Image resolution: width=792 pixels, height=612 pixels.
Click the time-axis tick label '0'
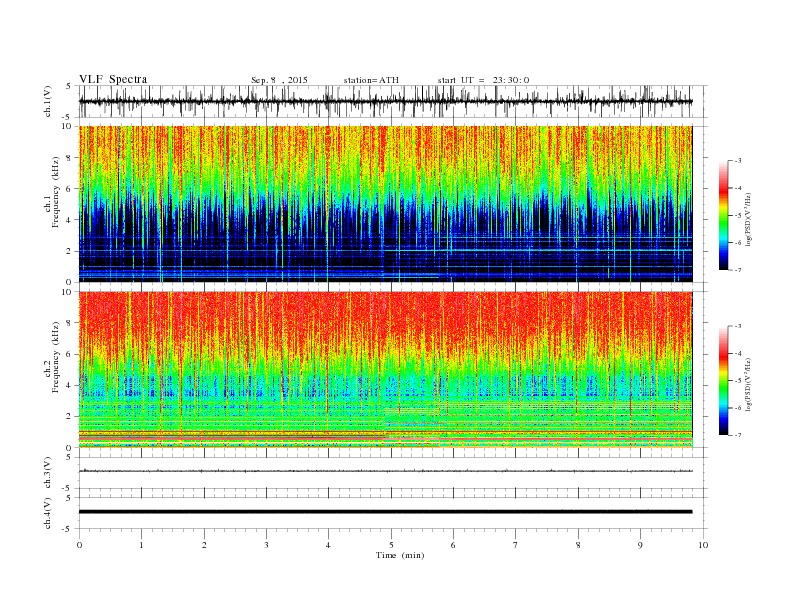(79, 545)
